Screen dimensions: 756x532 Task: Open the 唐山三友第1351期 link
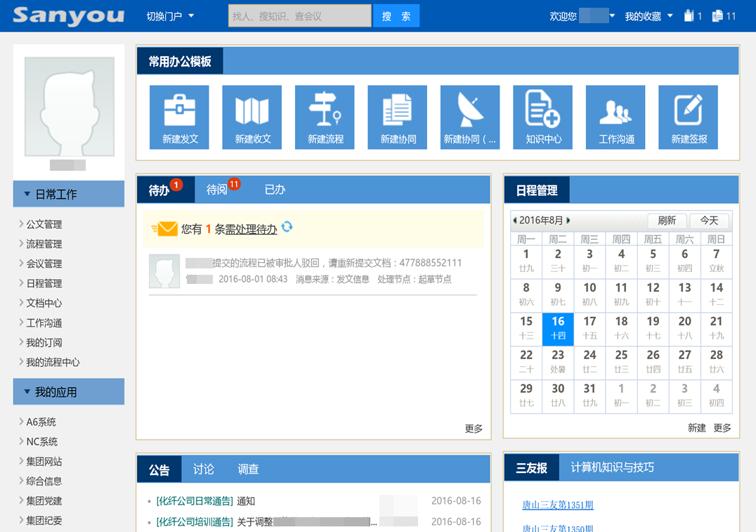pos(557,505)
